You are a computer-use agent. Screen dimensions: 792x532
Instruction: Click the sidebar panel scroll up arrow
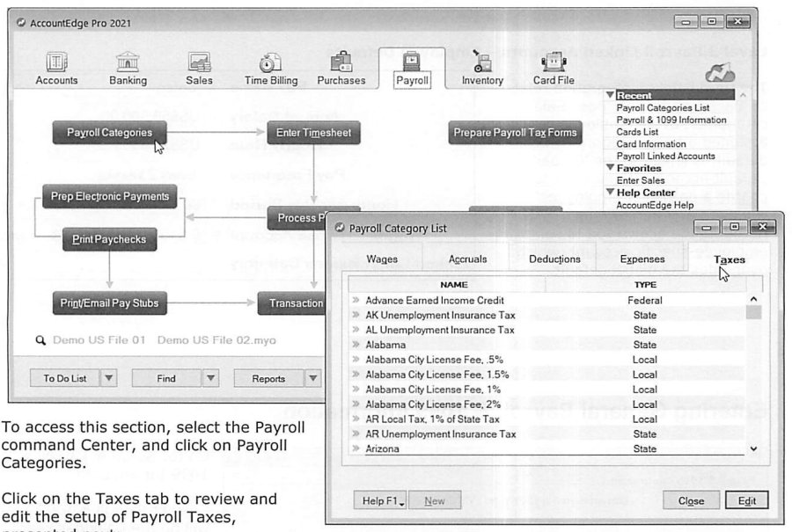[743, 95]
